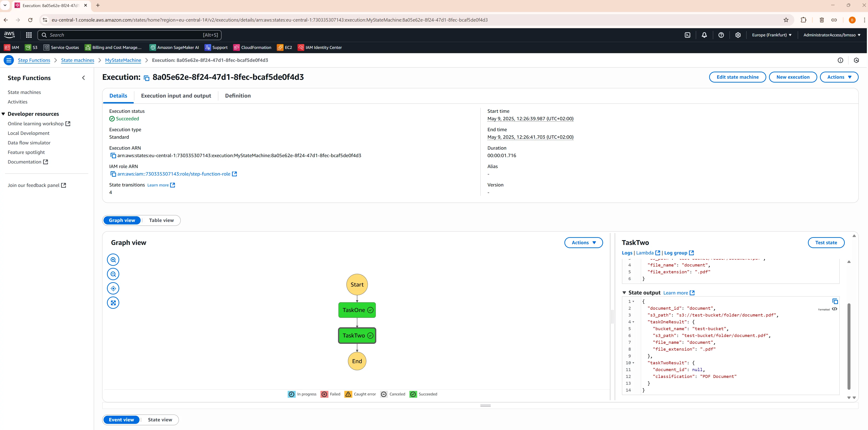Toggle the hamburger navigation menu
868x430 pixels.
click(9, 60)
